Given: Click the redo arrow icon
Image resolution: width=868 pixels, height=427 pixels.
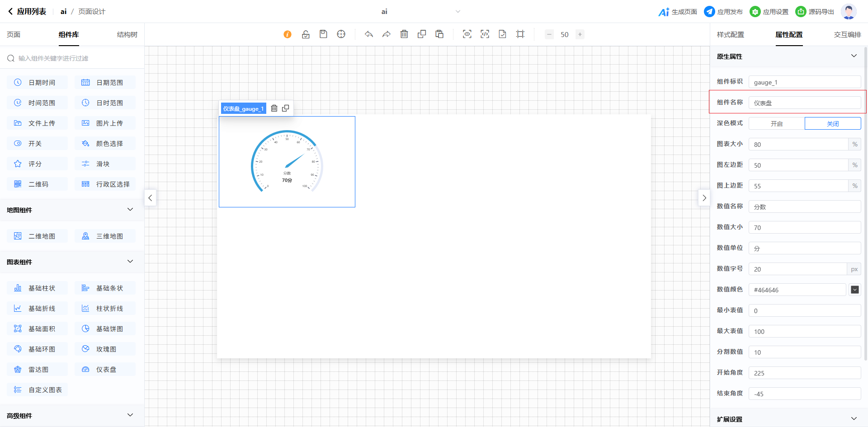Looking at the screenshot, I should click(386, 34).
